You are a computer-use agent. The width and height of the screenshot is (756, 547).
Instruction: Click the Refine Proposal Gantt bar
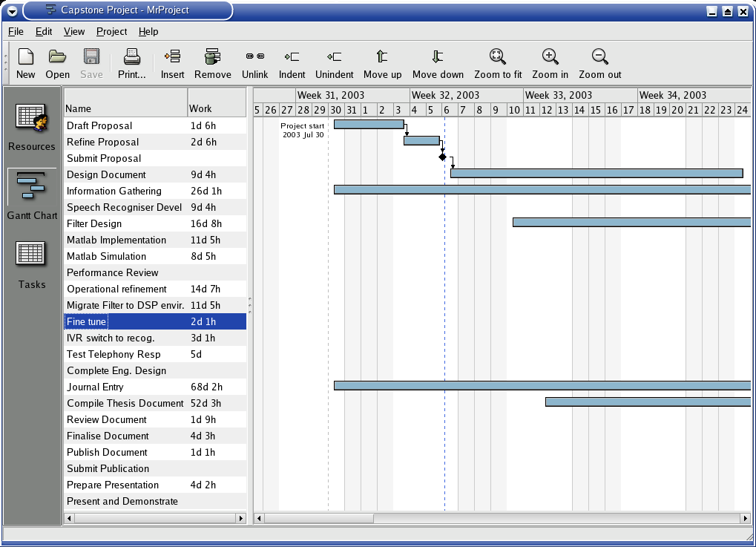coord(421,141)
